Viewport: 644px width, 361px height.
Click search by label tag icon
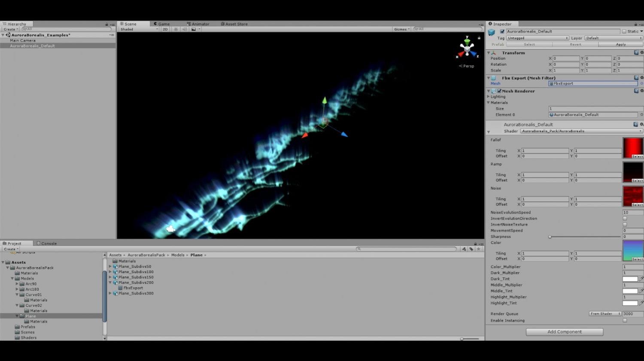point(471,249)
